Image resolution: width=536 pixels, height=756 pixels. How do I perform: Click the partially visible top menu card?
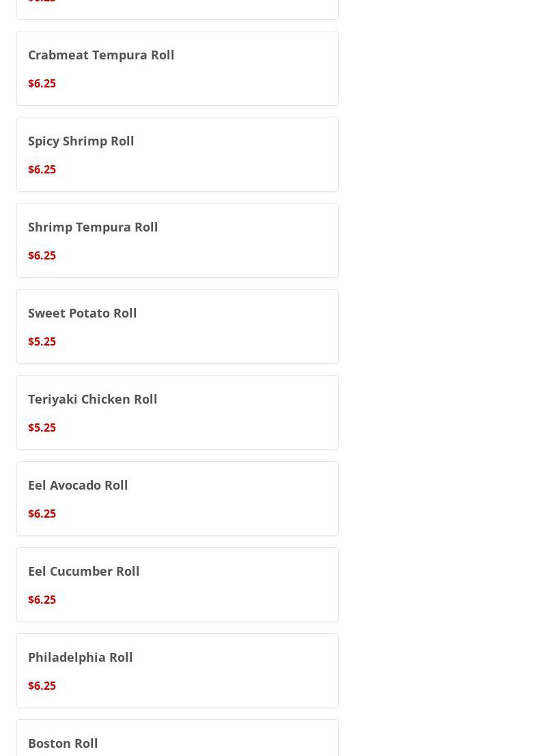pyautogui.click(x=178, y=10)
